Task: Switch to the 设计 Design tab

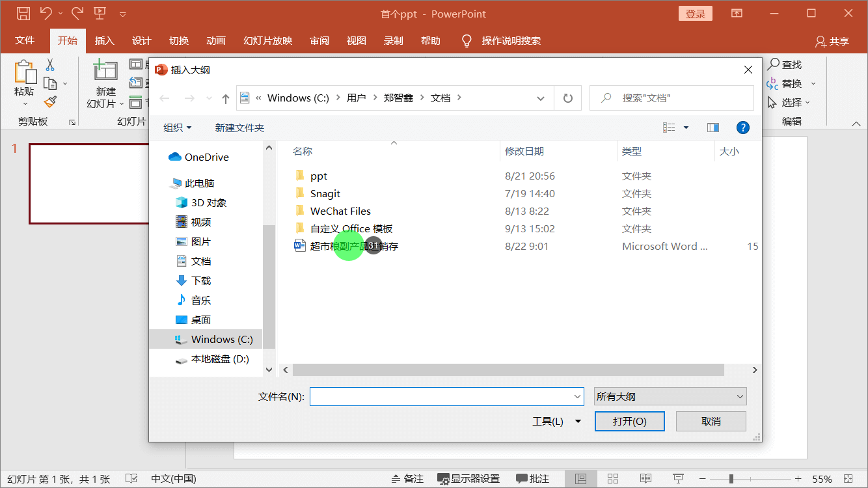Action: coord(141,40)
